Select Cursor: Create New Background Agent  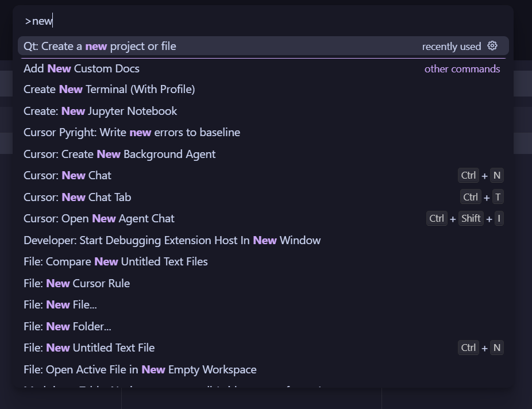[x=119, y=154]
